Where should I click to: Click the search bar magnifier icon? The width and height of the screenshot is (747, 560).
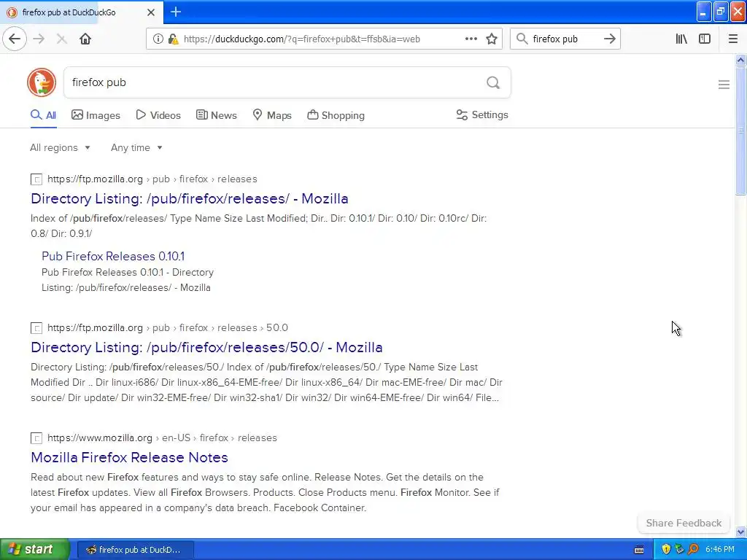522,39
